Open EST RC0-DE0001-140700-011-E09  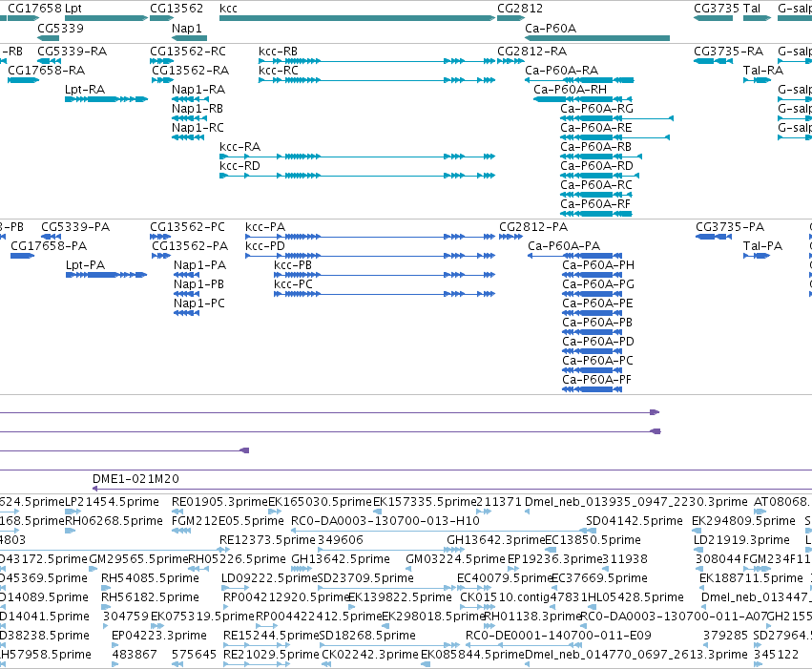tap(558, 636)
